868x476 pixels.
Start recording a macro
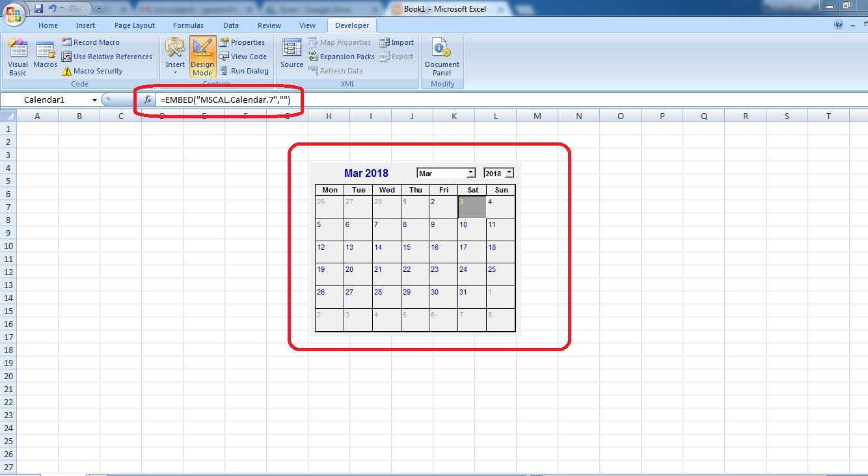(92, 42)
